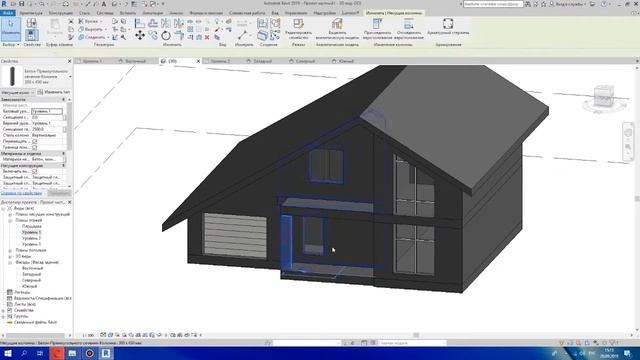640x360 pixels.
Task: Switch to the 'Западный' view tab
Action: 262,61
